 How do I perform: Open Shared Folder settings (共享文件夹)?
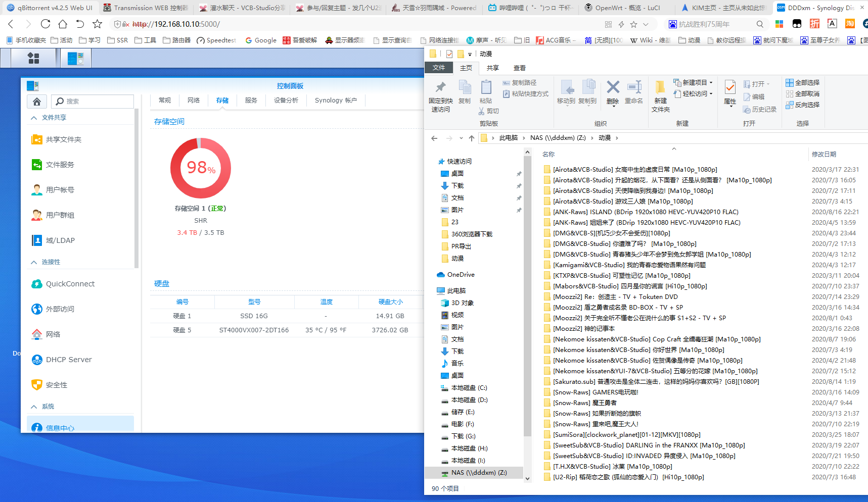pyautogui.click(x=56, y=139)
